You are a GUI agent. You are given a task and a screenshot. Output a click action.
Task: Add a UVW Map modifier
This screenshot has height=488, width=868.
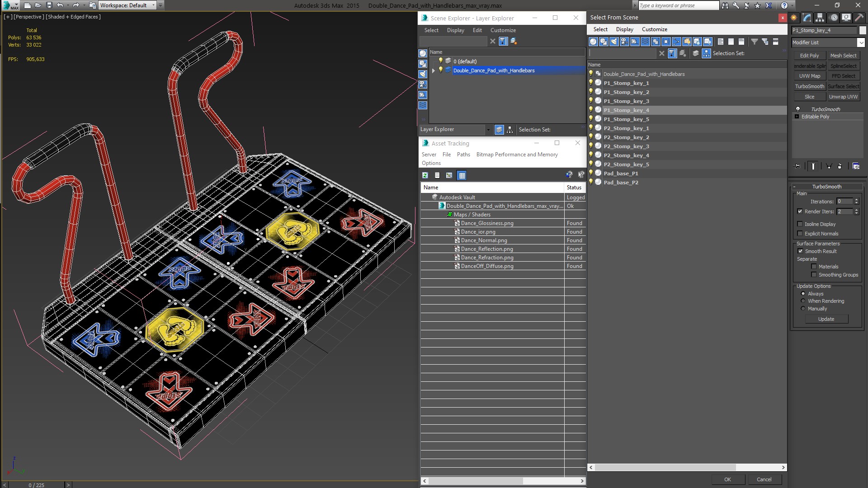coord(809,76)
